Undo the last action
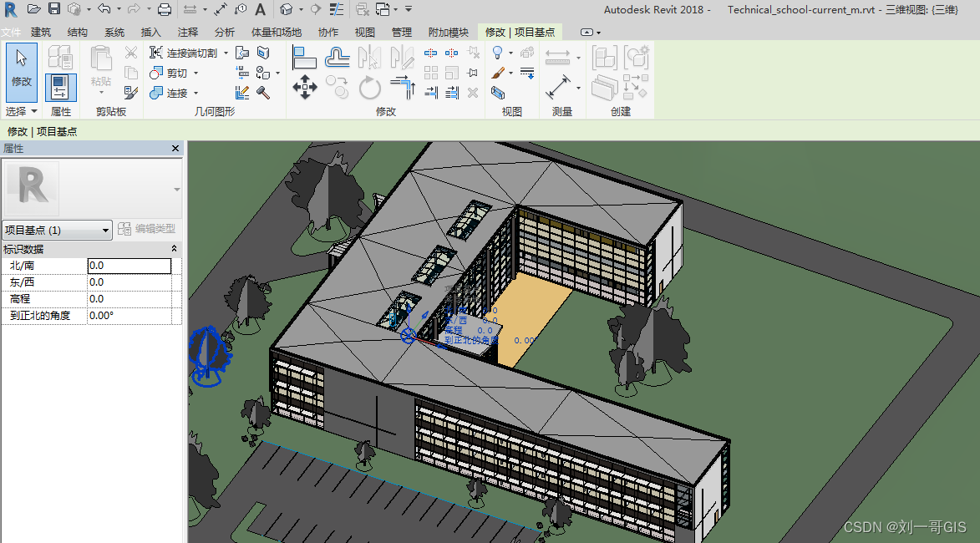 pos(104,8)
